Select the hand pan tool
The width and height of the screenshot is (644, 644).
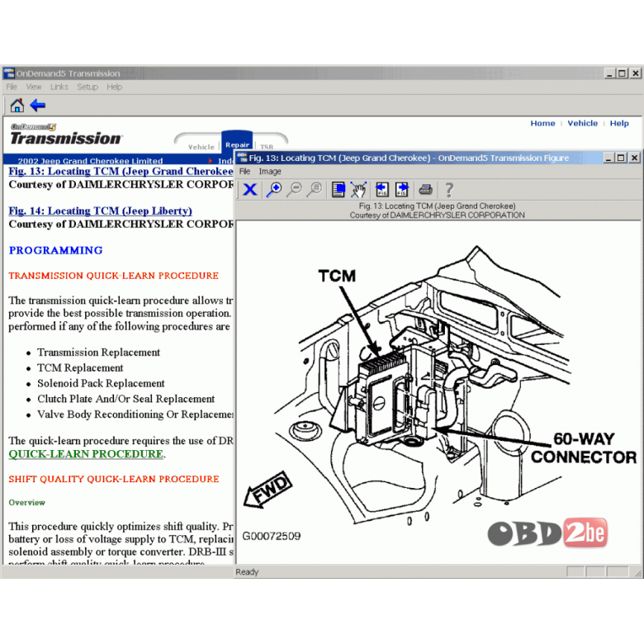[358, 190]
